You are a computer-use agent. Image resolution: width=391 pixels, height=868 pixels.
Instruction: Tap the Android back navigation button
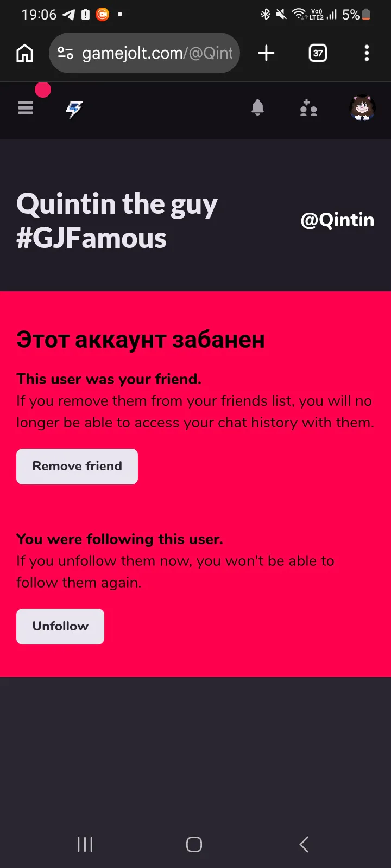(304, 844)
